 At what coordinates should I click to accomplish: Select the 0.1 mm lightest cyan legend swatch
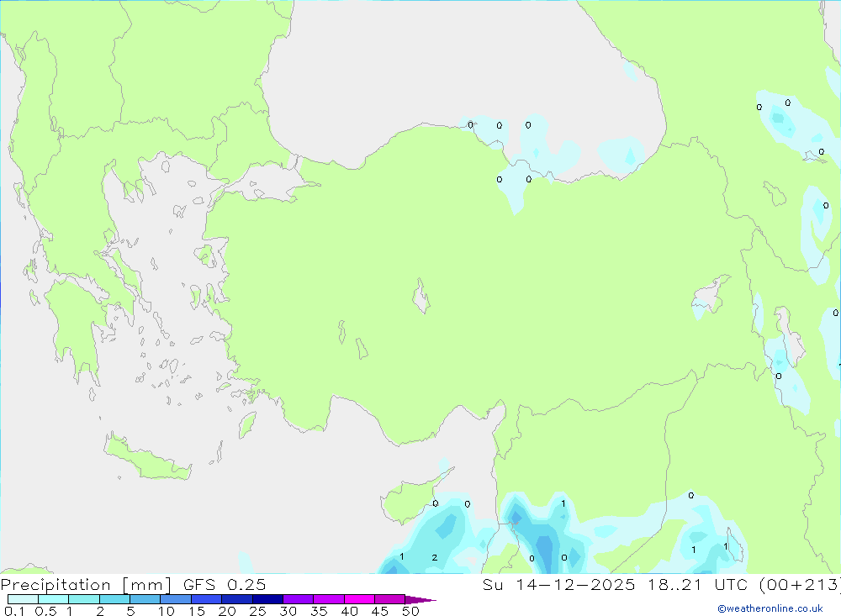coord(23,599)
